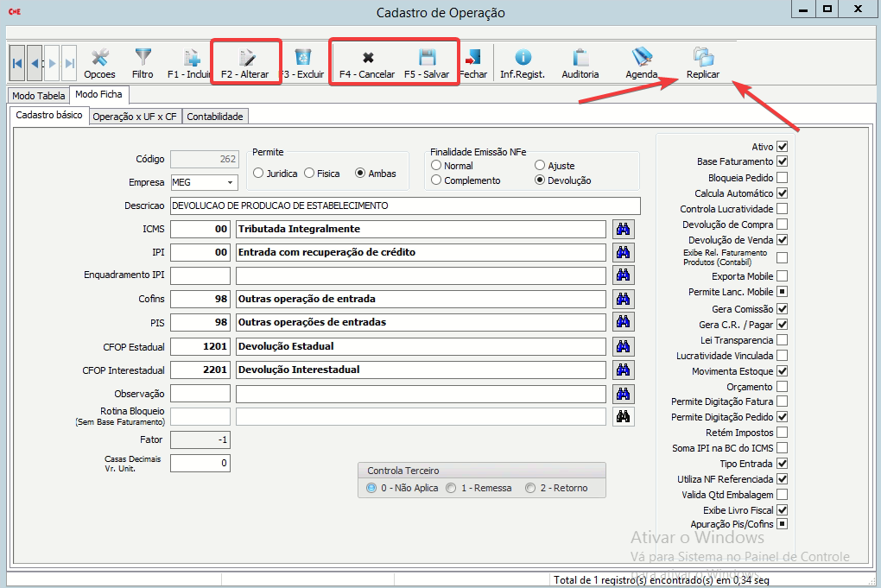Enable the Bloqueia Pedido checkbox
The height and width of the screenshot is (588, 881).
pos(782,178)
